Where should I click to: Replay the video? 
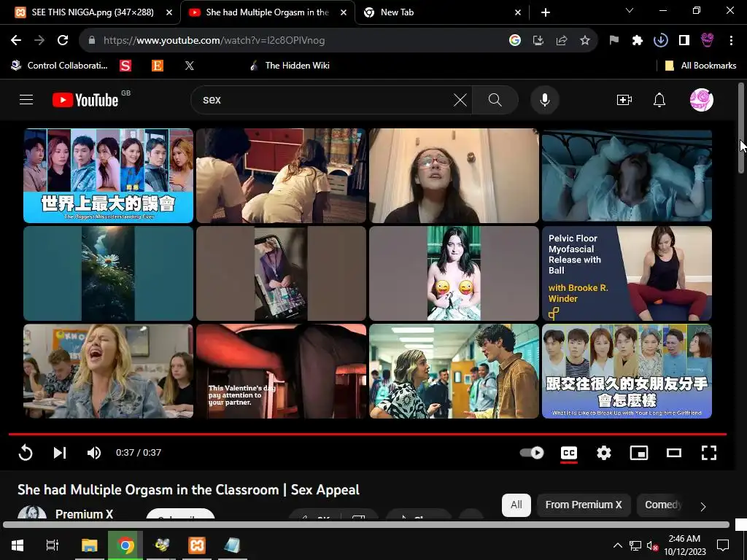[x=26, y=452]
